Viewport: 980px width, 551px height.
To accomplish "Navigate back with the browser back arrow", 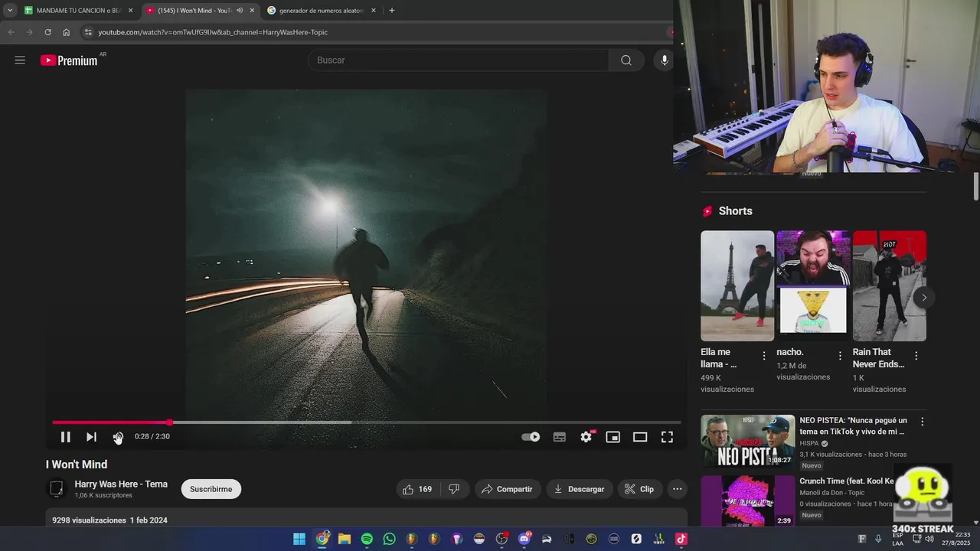I will [11, 32].
